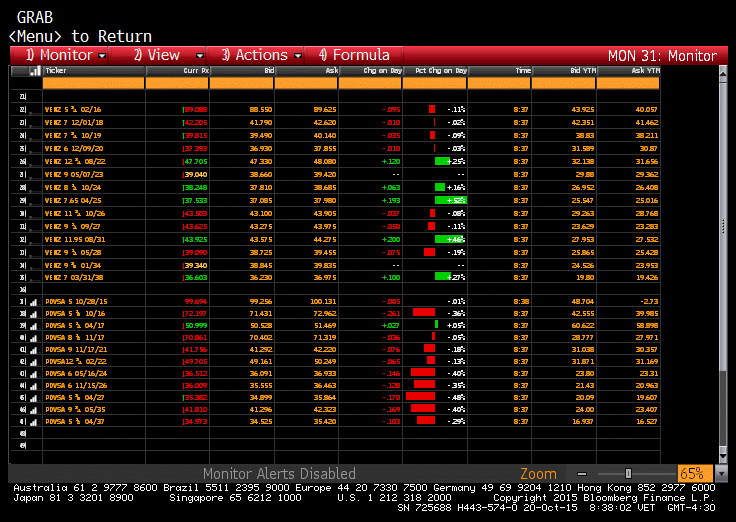
Task: Click the orange filter field under Bid YTM
Action: [564, 83]
